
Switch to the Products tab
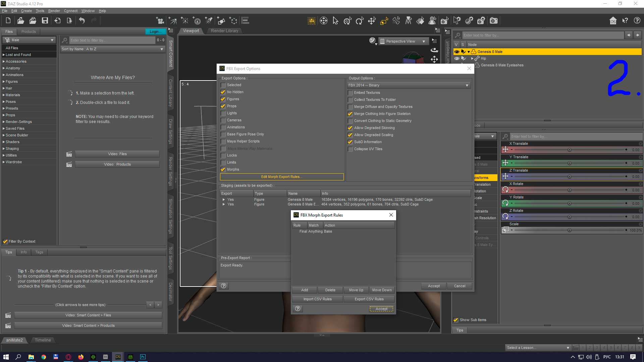(x=29, y=32)
